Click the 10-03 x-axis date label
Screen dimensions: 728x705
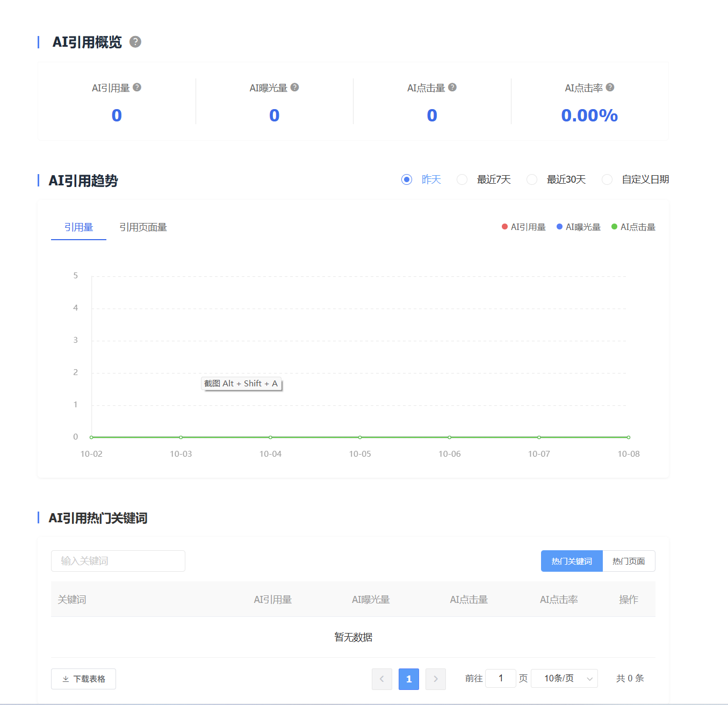point(181,454)
